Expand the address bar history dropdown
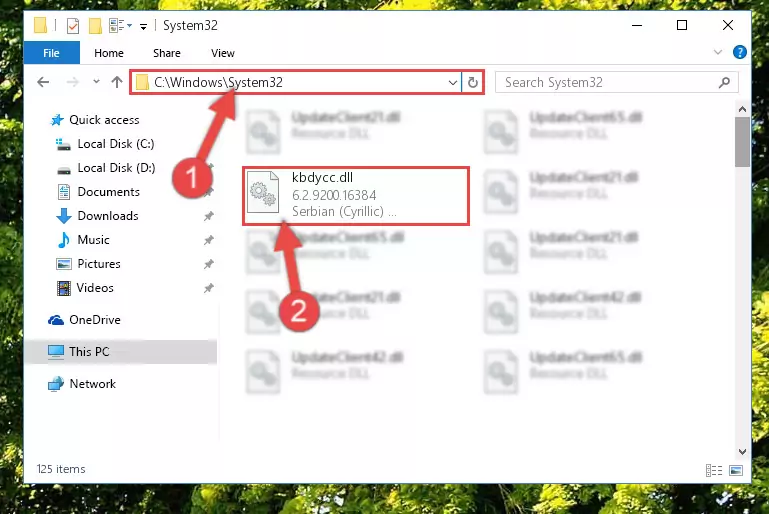The height and width of the screenshot is (514, 769). click(453, 82)
